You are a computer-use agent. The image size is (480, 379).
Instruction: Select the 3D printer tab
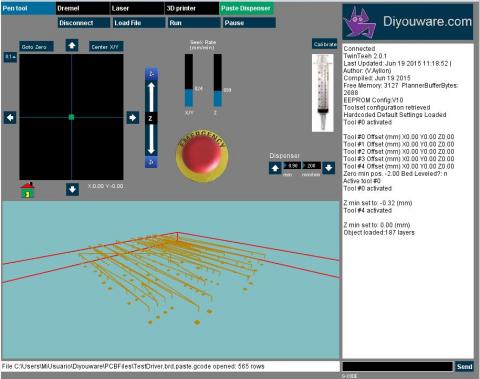(x=192, y=8)
